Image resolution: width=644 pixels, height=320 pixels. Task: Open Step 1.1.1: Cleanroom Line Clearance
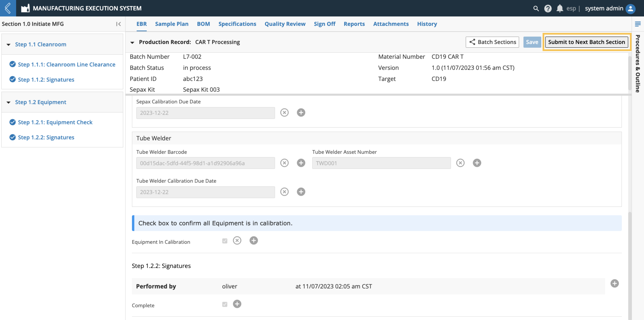(66, 64)
